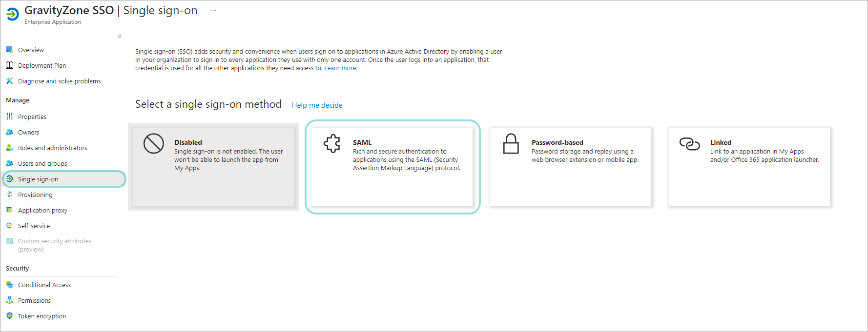Open the Overview menu item
868x332 pixels.
click(x=31, y=50)
